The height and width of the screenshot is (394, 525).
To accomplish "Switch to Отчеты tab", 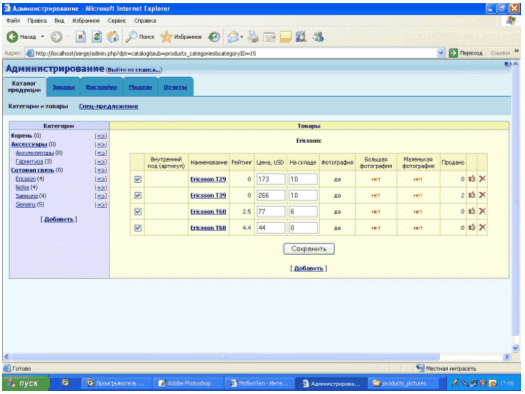I will 175,87.
